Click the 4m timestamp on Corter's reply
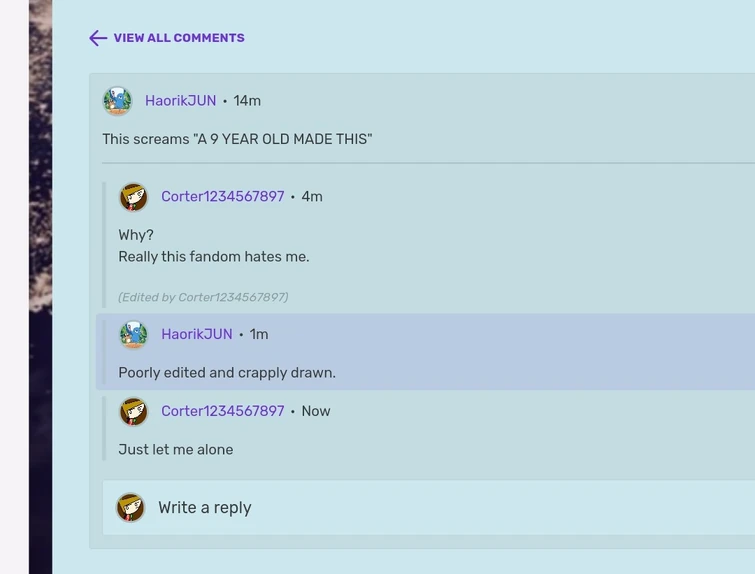Viewport: 755px width, 574px height. pyautogui.click(x=312, y=196)
